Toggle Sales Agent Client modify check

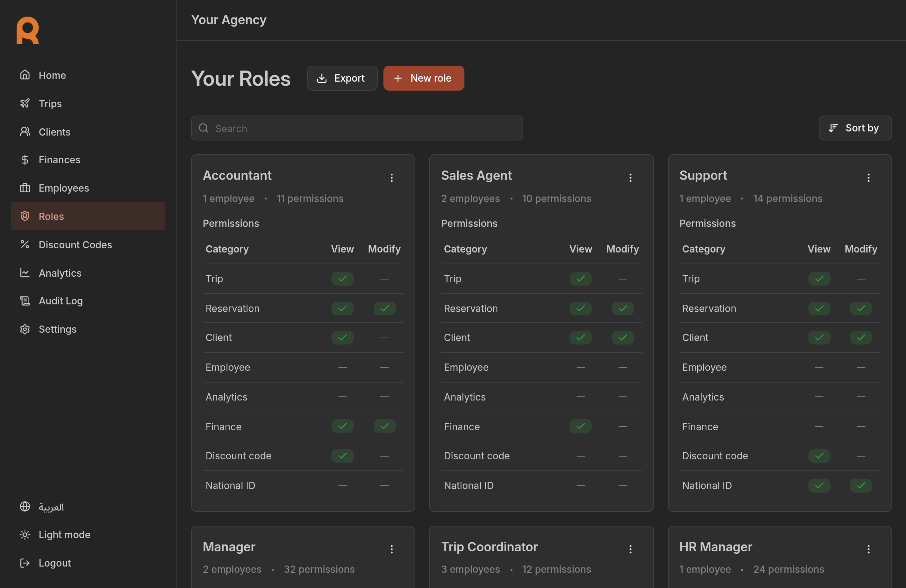click(622, 337)
